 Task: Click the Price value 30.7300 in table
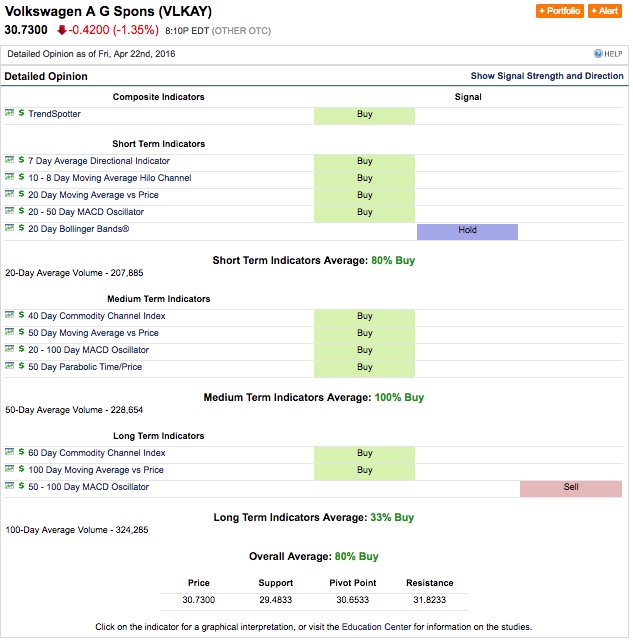pyautogui.click(x=199, y=600)
